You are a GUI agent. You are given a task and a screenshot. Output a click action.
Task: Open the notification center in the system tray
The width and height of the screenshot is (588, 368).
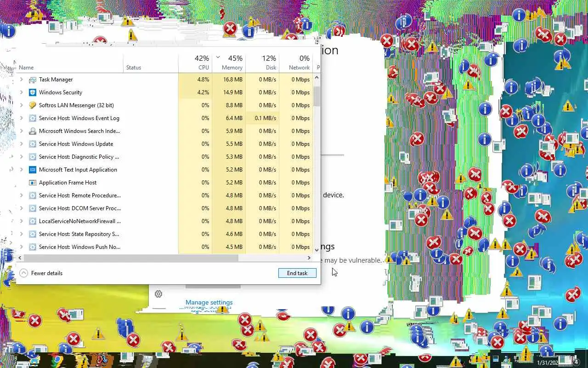(x=577, y=362)
